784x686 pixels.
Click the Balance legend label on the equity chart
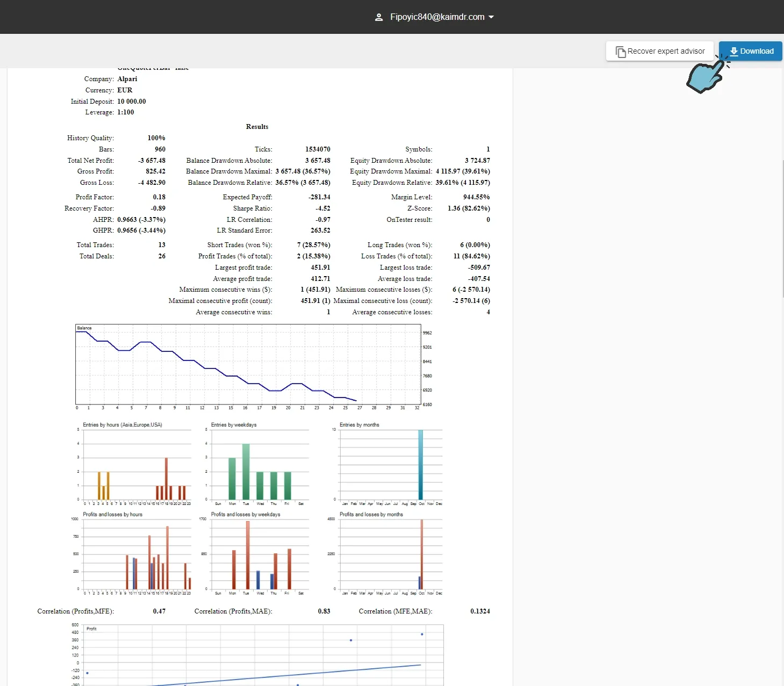click(84, 327)
